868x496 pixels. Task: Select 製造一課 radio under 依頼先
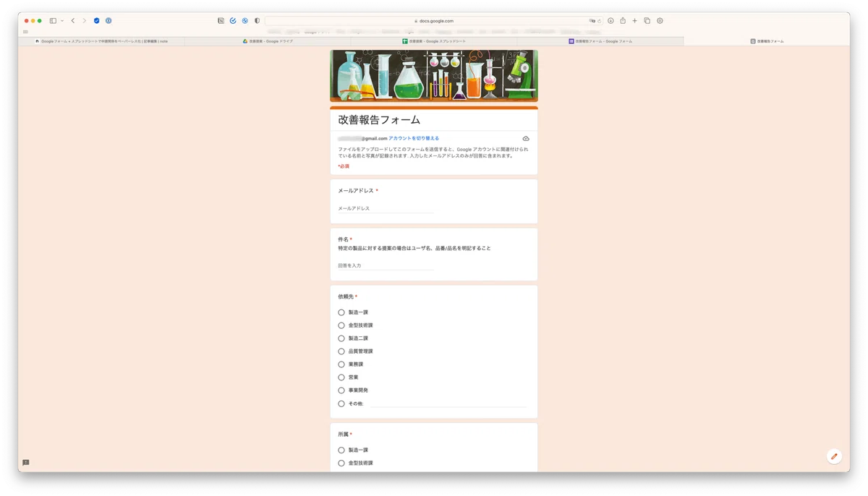(341, 312)
